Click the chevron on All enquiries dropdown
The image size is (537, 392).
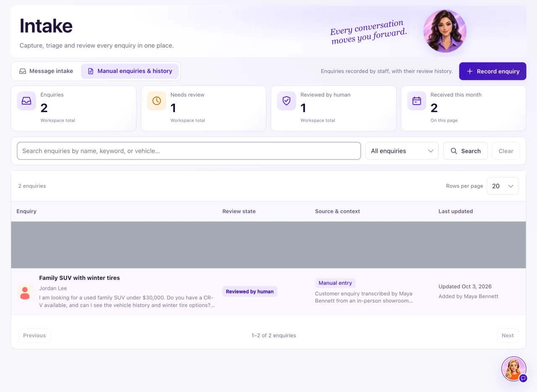click(x=430, y=151)
